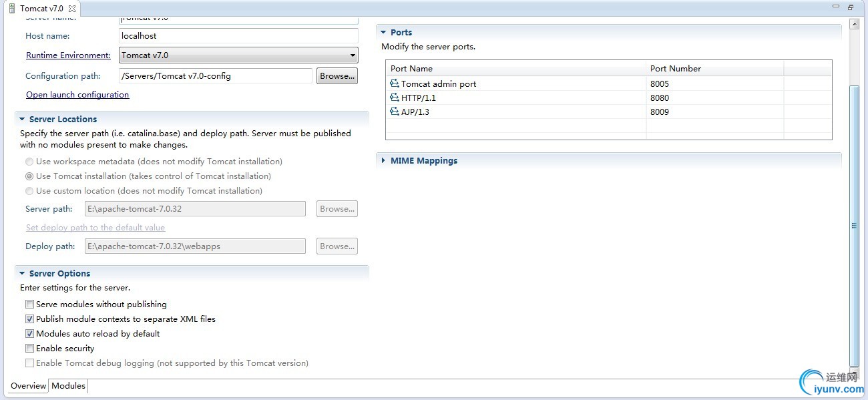Click port number 8005
This screenshot has width=868, height=400.
click(660, 84)
